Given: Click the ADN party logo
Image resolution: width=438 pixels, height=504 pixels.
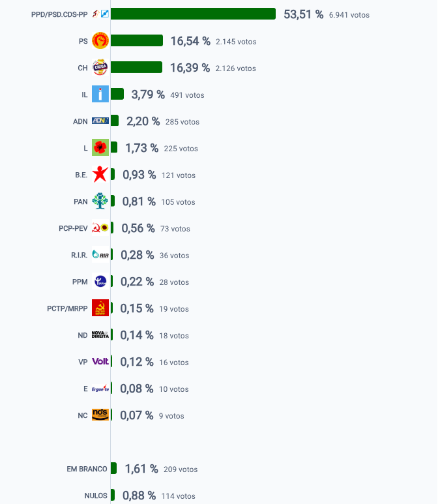Looking at the screenshot, I should (x=100, y=121).
